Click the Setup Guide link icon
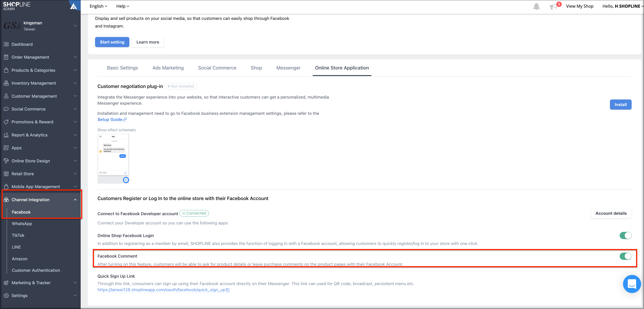Screen dimensions: 644x309 pos(125,119)
